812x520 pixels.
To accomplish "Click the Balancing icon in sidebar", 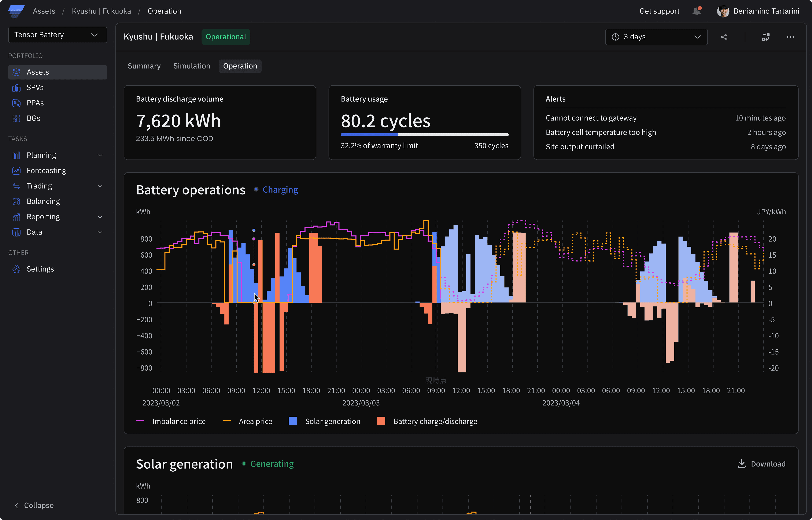I will pos(16,201).
